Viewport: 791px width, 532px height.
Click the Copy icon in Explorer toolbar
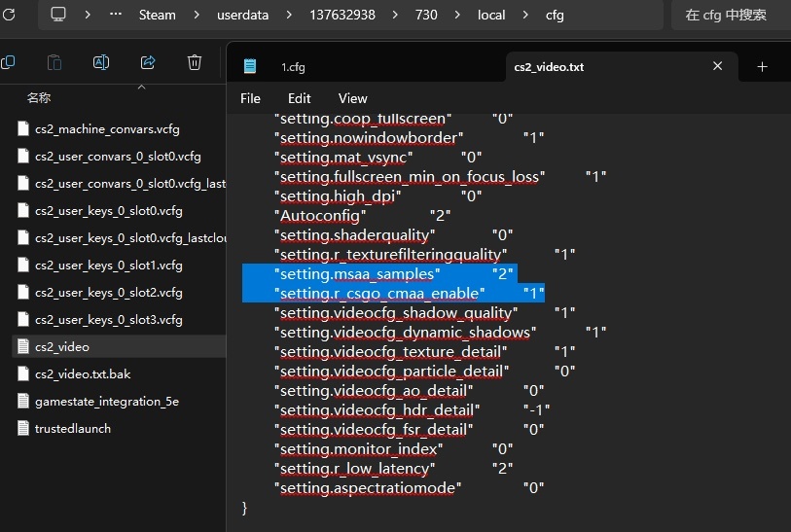pyautogui.click(x=8, y=62)
